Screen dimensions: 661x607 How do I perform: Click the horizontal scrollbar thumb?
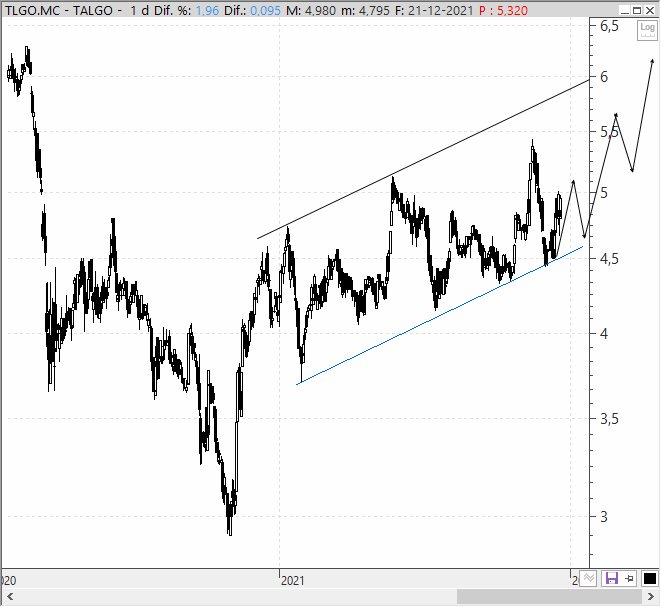[x=549, y=596]
